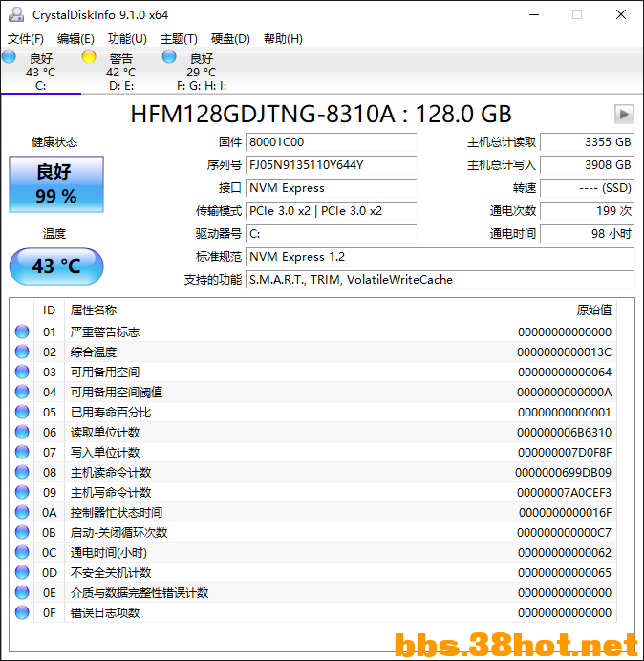Switch to the D: E: warning disk tab
Screen dimensions: 644x661
click(121, 72)
